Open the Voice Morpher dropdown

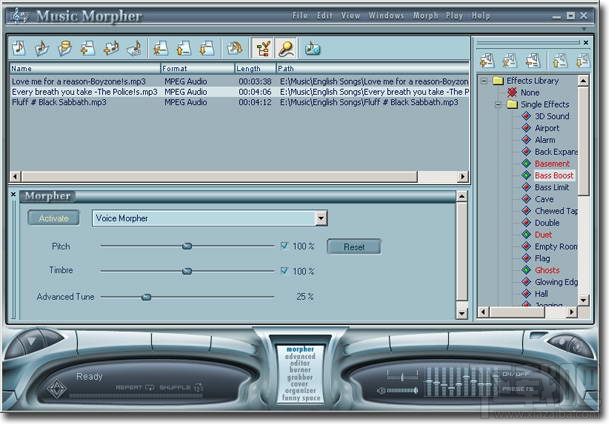point(321,218)
